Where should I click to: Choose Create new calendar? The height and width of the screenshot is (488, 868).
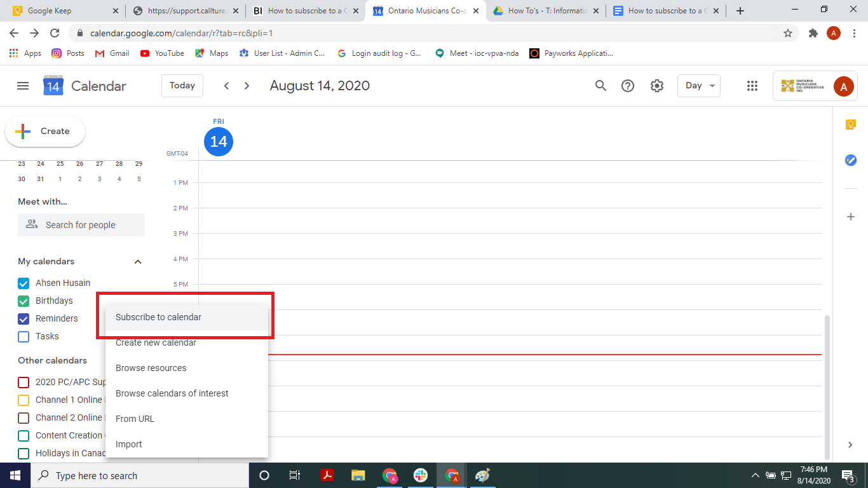[x=187, y=342]
